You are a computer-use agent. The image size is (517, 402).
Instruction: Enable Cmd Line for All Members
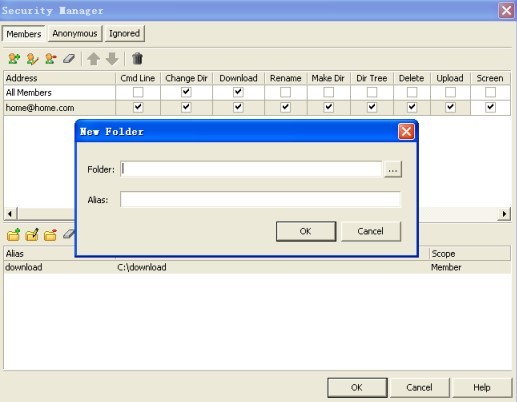pyautogui.click(x=138, y=92)
